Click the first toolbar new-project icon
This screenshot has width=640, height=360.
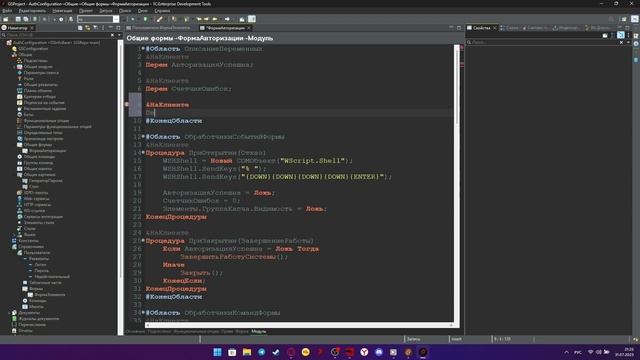pos(6,19)
